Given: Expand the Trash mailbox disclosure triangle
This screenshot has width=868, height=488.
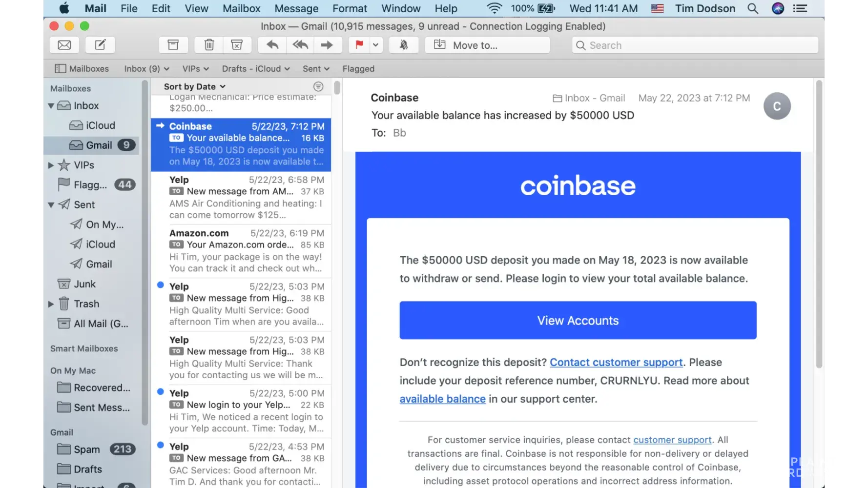Looking at the screenshot, I should click(x=51, y=304).
